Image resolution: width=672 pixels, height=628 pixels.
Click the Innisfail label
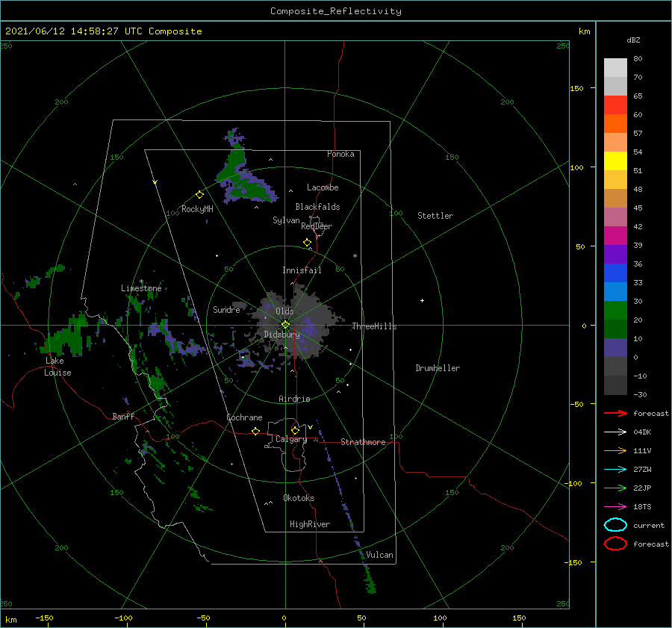pyautogui.click(x=302, y=270)
